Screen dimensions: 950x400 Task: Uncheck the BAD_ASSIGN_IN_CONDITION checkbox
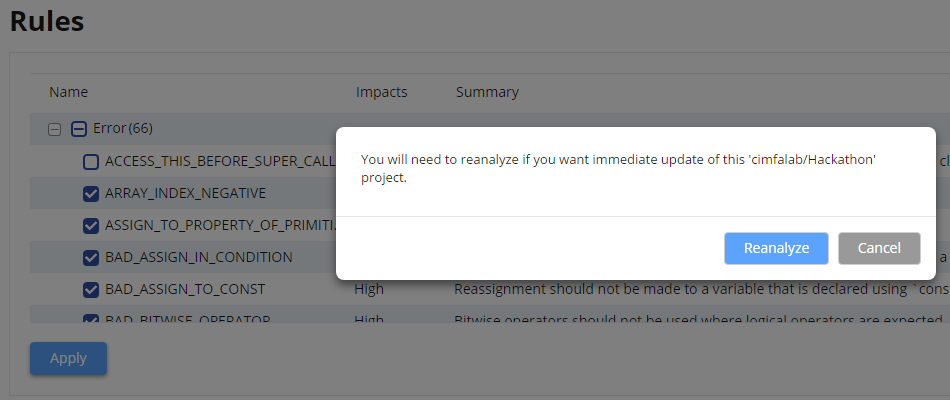point(91,258)
